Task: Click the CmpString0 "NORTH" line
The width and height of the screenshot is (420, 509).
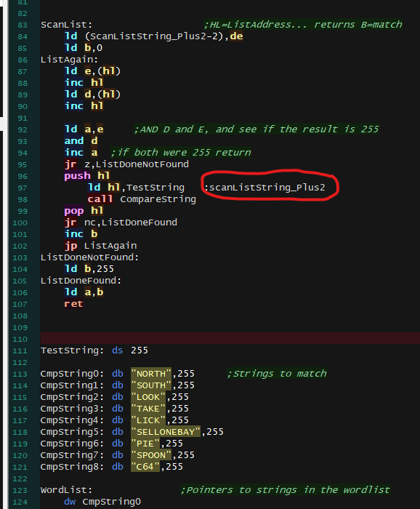Action: tap(118, 374)
